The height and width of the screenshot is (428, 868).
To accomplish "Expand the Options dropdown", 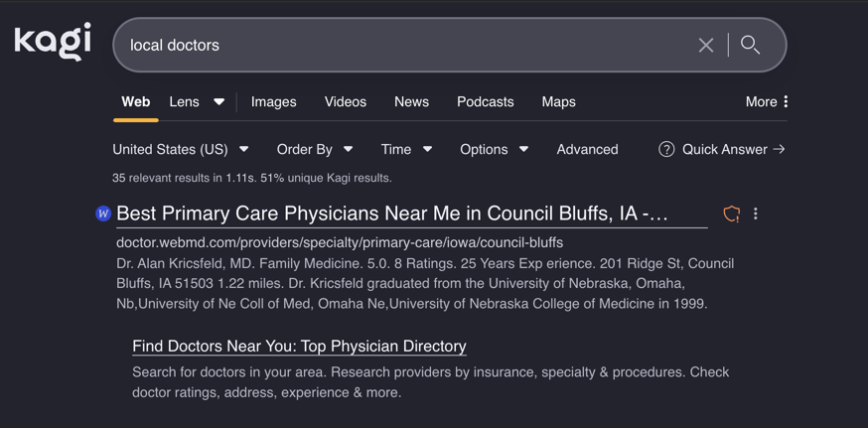I will [x=494, y=149].
